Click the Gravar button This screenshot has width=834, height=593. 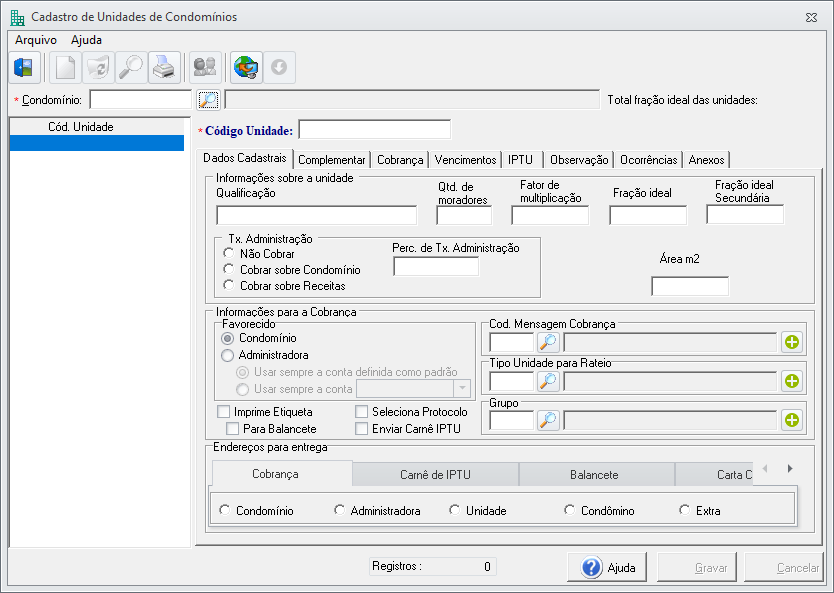pos(697,567)
